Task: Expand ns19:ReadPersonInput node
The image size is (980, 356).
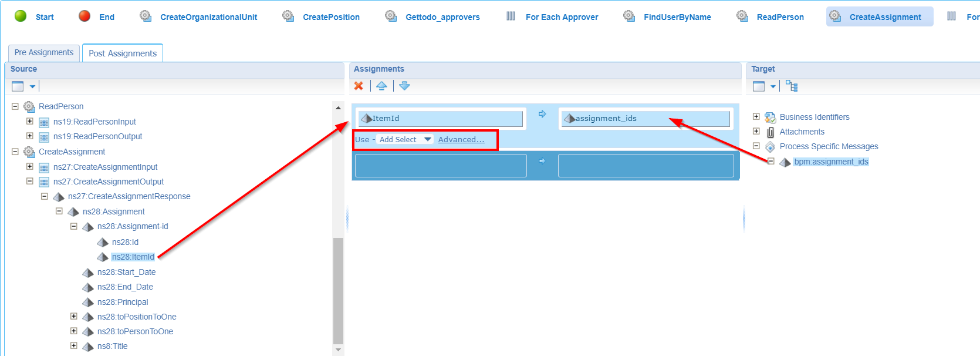Action: pyautogui.click(x=30, y=121)
